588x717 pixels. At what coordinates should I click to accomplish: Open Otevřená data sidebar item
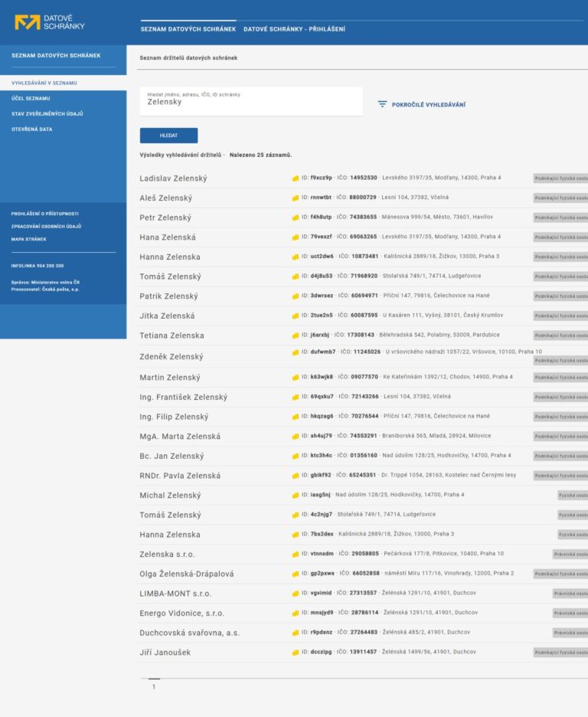pyautogui.click(x=32, y=129)
